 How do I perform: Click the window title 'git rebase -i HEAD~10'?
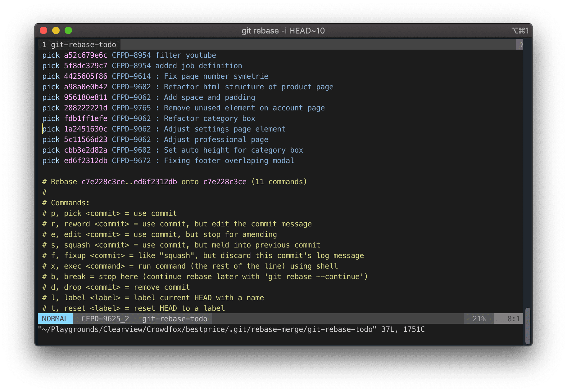(x=283, y=31)
